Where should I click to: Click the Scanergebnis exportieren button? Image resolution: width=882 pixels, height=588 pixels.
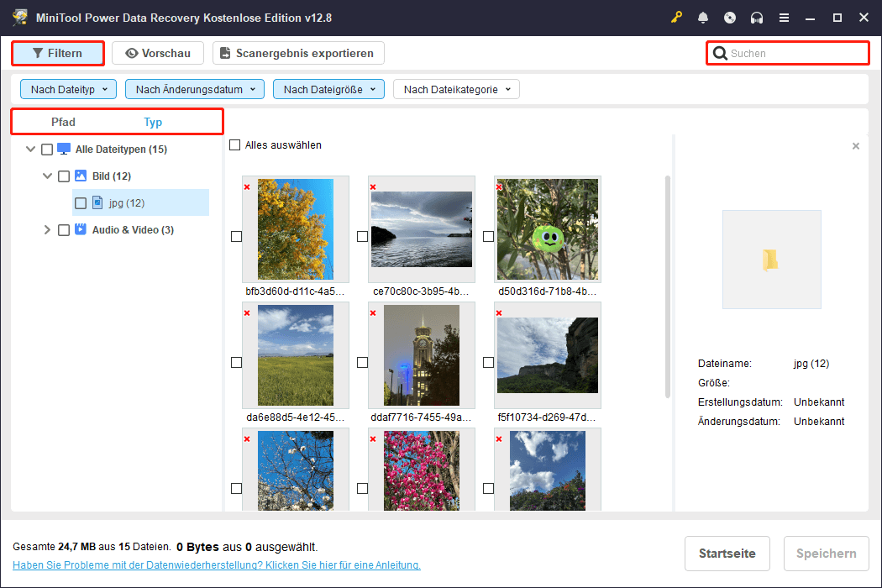(298, 53)
